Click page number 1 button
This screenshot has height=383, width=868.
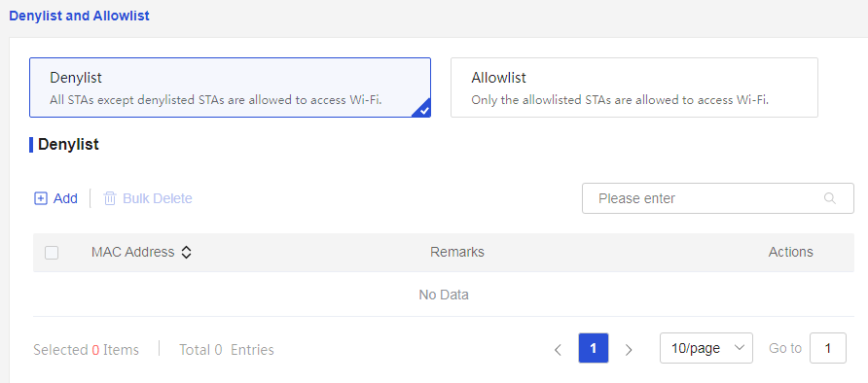click(593, 348)
